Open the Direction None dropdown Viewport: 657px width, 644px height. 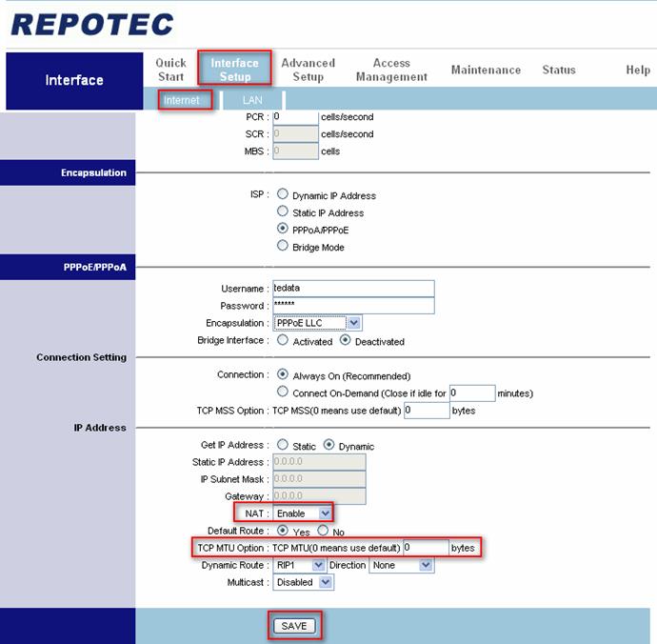[x=402, y=565]
